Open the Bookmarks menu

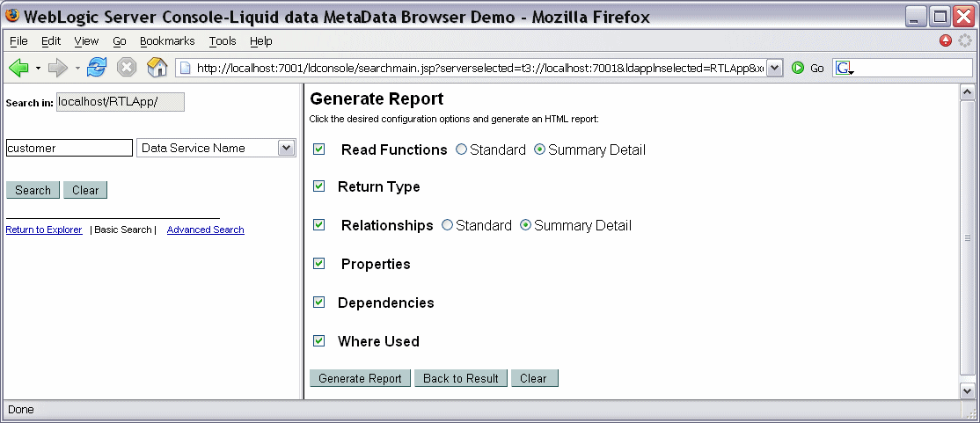coord(167,41)
